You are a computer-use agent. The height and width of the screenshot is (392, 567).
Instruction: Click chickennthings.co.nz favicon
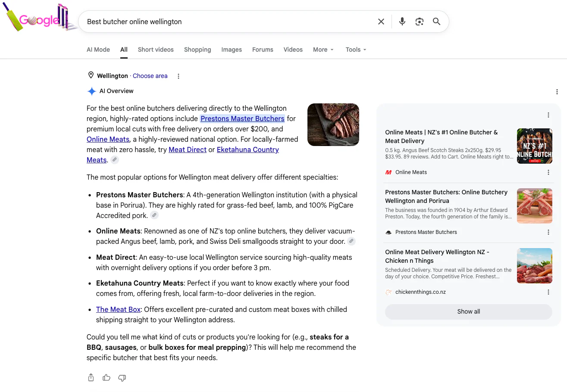[x=388, y=292]
